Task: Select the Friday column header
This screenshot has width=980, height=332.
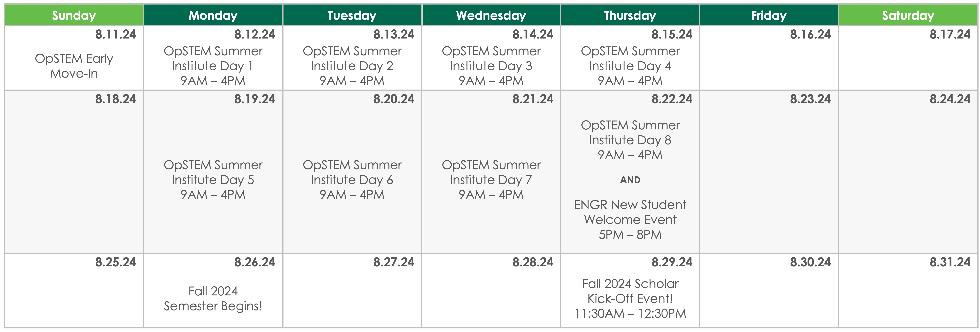Action: coord(768,15)
